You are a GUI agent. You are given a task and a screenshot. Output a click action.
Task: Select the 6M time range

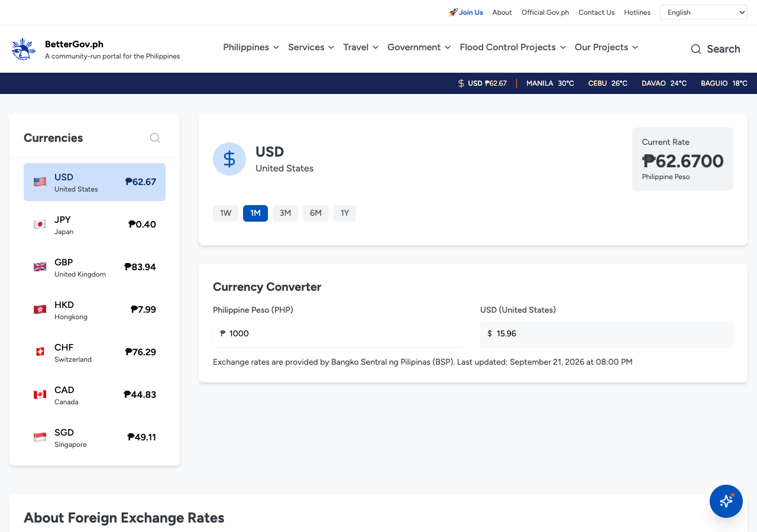(316, 213)
